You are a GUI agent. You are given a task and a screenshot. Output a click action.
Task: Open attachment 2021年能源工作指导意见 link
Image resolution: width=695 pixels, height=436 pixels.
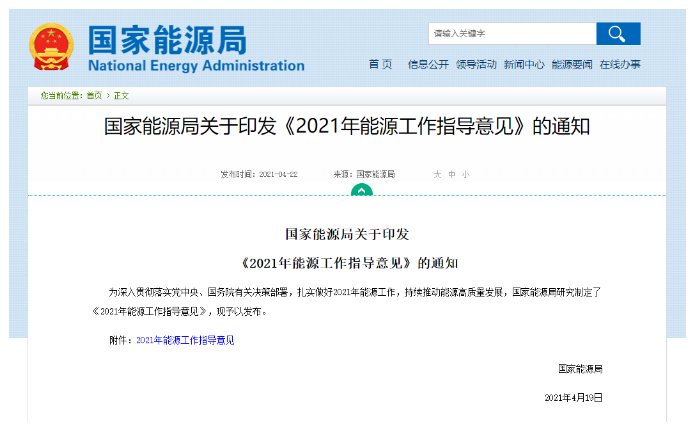click(x=185, y=340)
